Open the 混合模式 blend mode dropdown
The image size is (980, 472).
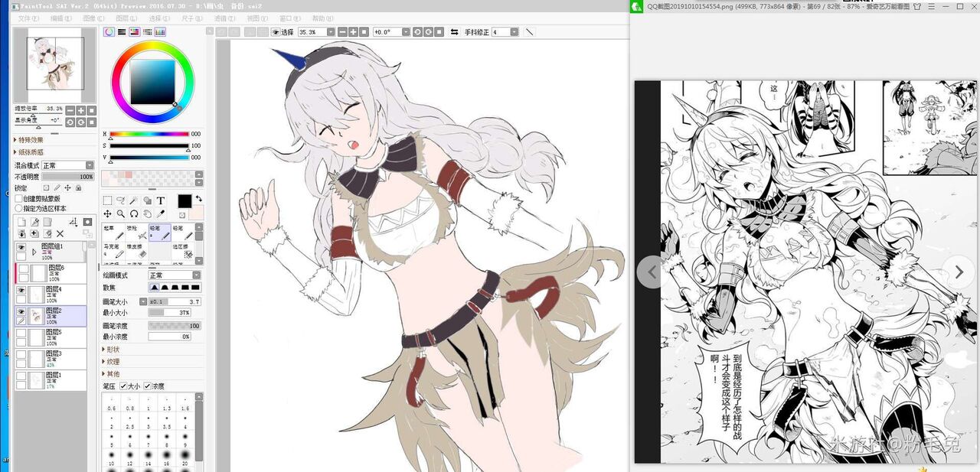pos(67,165)
